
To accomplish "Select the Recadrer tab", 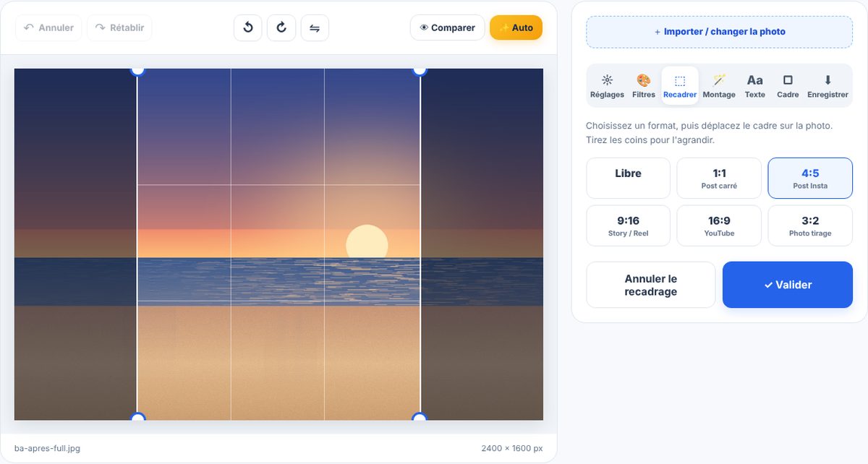I will (x=680, y=86).
